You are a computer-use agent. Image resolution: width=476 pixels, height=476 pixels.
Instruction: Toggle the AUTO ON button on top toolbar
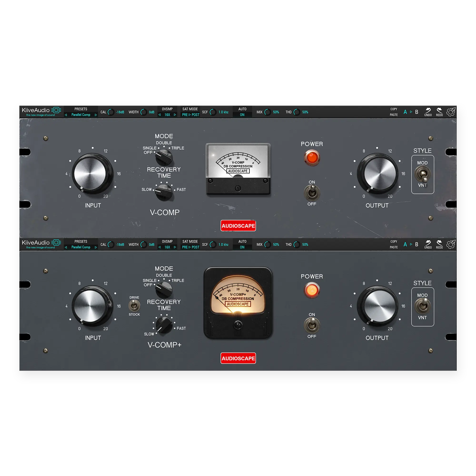click(x=242, y=115)
